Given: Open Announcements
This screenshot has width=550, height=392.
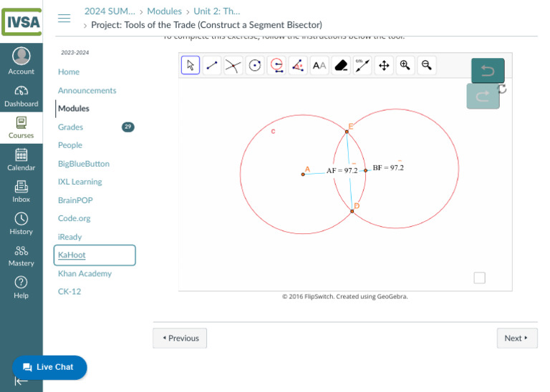Looking at the screenshot, I should point(87,90).
